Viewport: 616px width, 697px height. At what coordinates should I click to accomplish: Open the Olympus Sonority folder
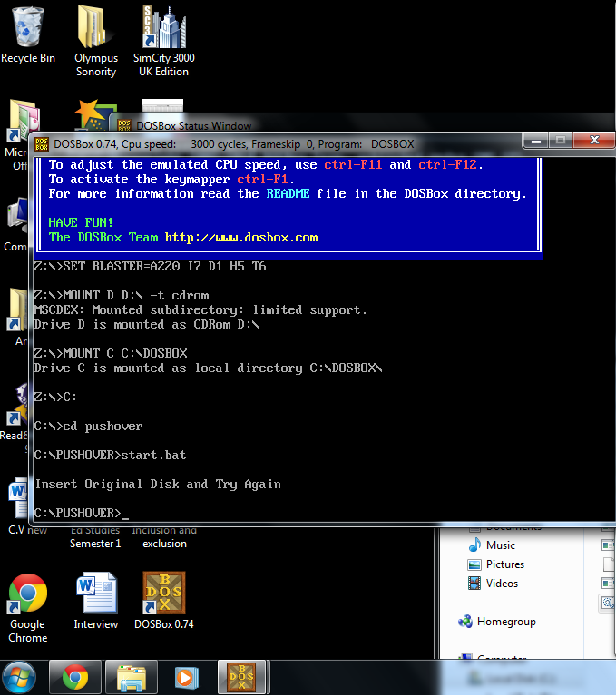pos(95,29)
